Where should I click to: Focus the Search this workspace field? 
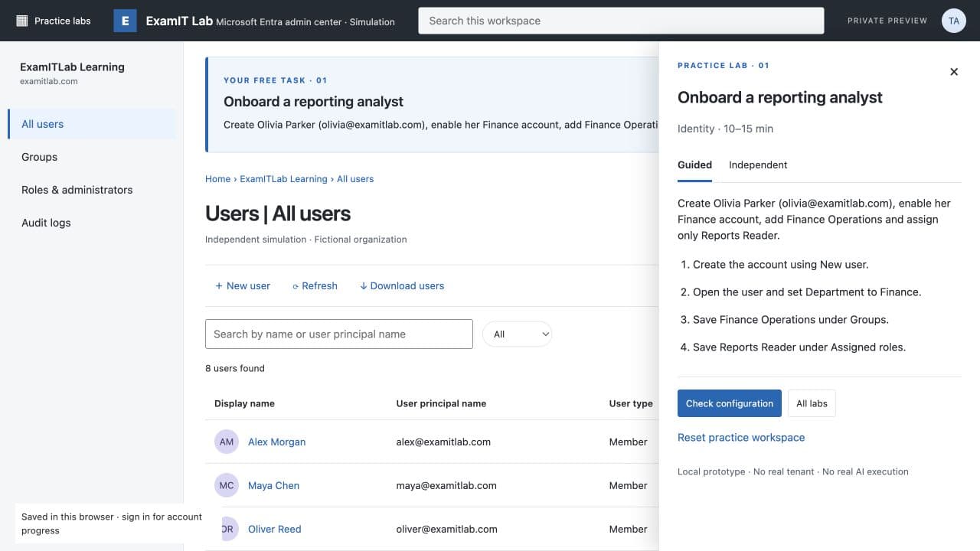[621, 21]
